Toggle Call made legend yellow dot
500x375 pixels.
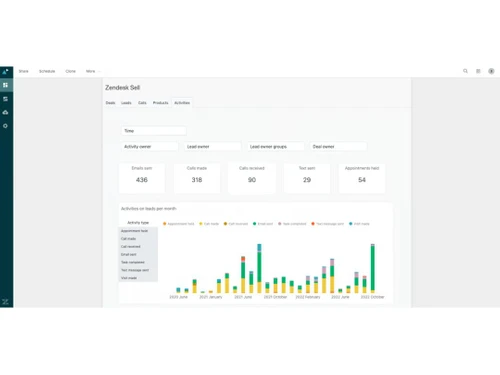coord(201,224)
